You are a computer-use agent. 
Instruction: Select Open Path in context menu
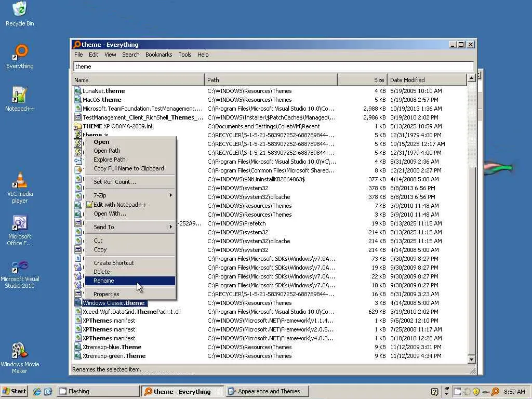coord(130,151)
